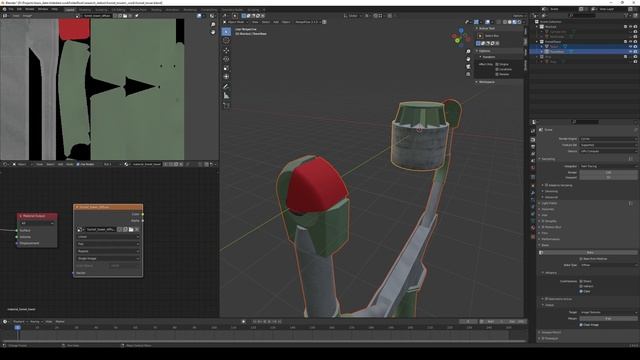This screenshot has width=640, height=360.
Task: Open the Texture properties tab icon
Action: [x=533, y=236]
